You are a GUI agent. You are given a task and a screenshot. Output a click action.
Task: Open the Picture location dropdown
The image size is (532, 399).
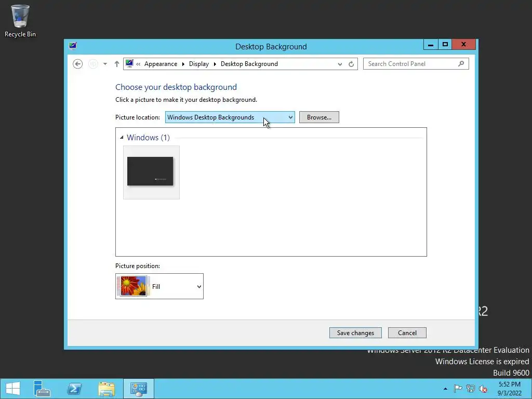[230, 117]
